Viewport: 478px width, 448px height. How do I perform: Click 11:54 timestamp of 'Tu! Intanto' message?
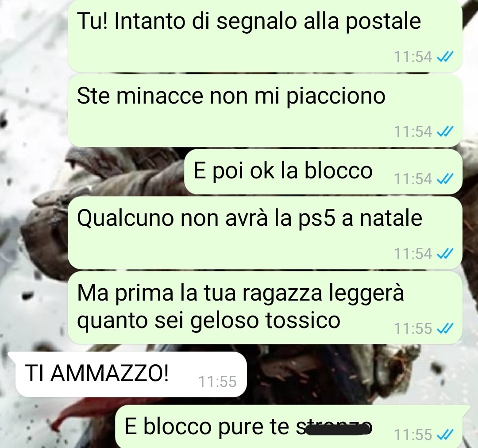(x=413, y=57)
